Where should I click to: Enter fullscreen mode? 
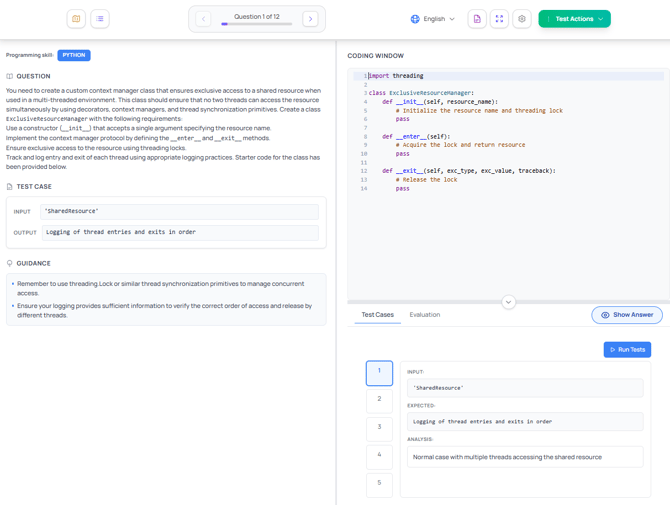click(499, 19)
